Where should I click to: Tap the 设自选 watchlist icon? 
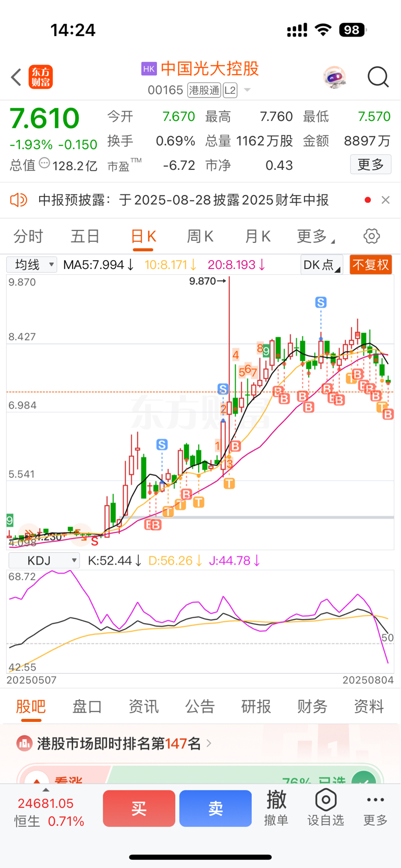(326, 808)
